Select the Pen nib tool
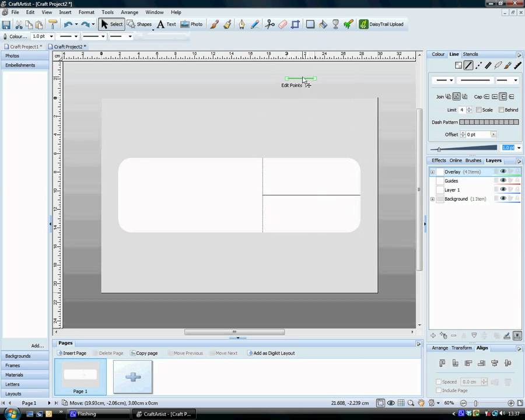Screen dimensions: 525x420 click(242, 24)
